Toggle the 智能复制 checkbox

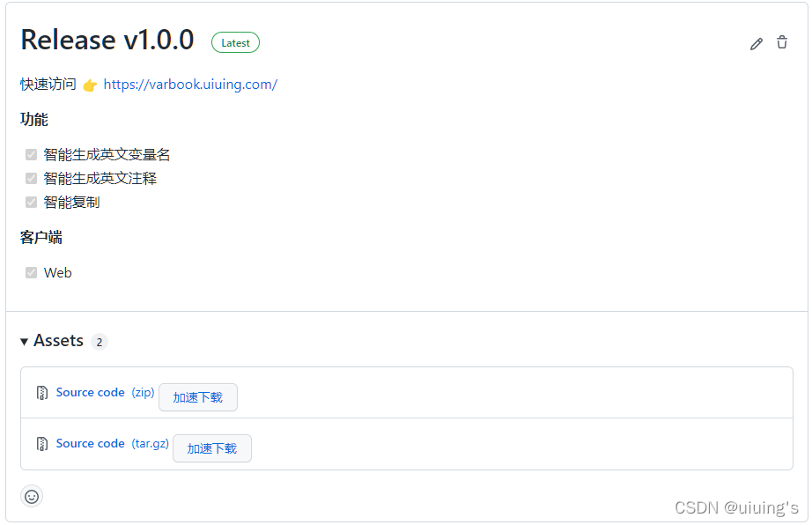coord(31,202)
